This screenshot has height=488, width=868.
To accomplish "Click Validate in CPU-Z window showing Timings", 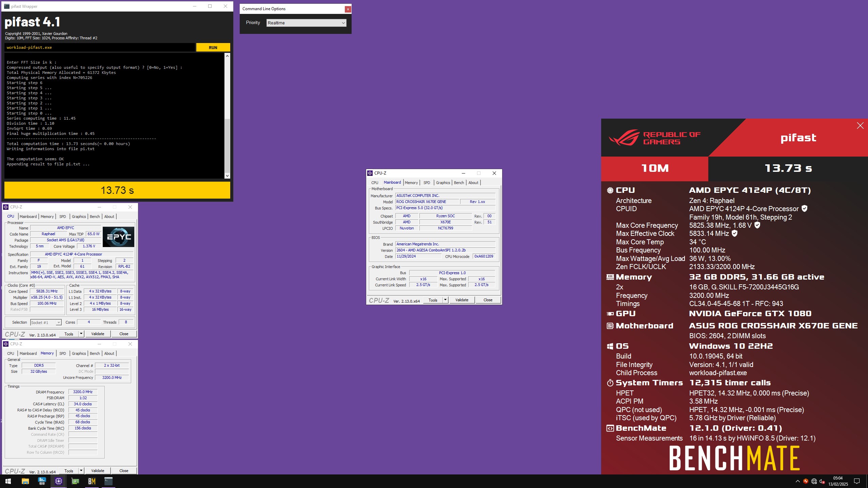I will tap(98, 471).
